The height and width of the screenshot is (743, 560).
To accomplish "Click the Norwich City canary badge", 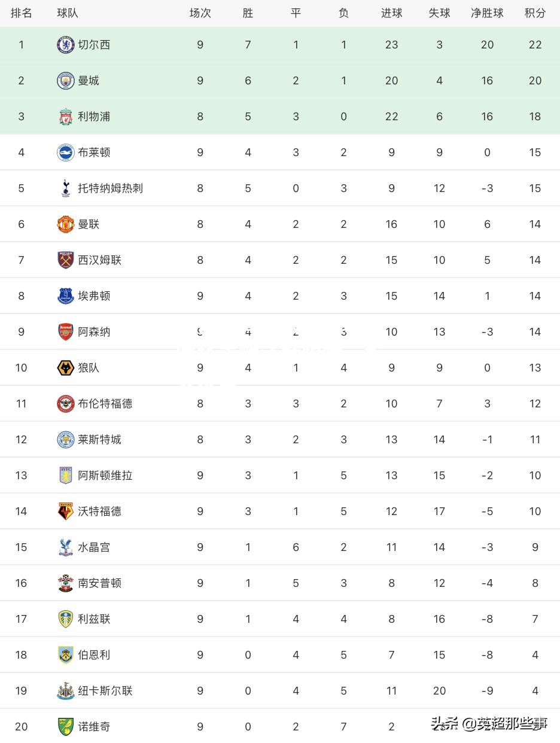I will click(x=66, y=727).
